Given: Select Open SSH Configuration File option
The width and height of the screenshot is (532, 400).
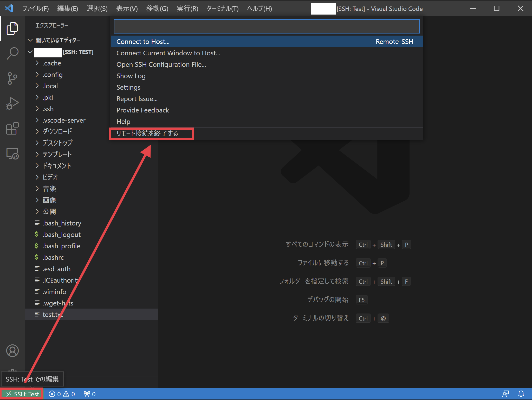Looking at the screenshot, I should pos(161,64).
